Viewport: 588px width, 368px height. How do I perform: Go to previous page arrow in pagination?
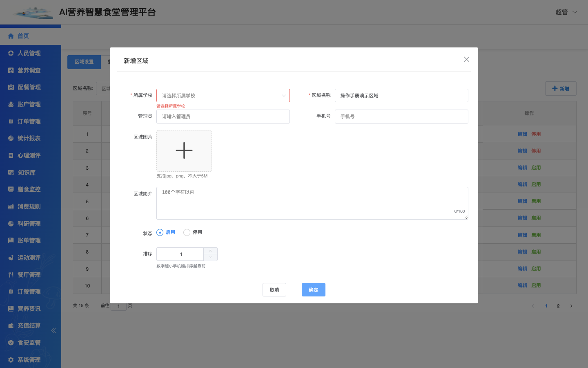click(533, 306)
